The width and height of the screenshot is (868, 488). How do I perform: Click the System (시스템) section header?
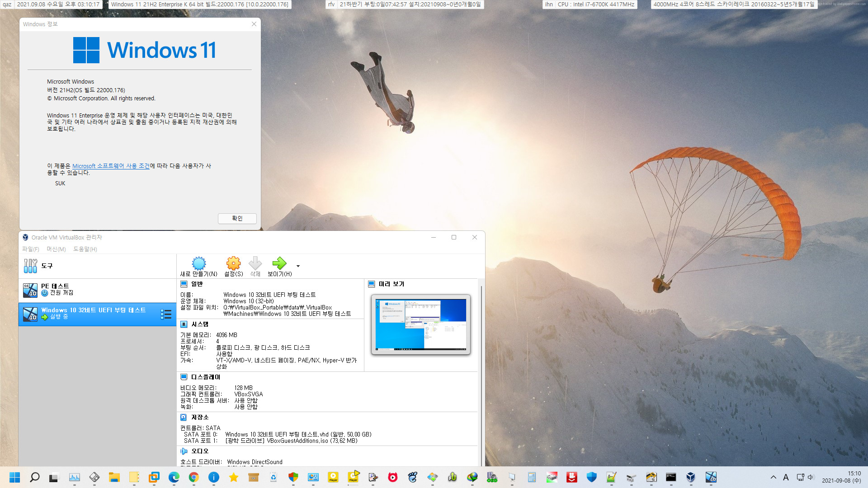coord(200,324)
